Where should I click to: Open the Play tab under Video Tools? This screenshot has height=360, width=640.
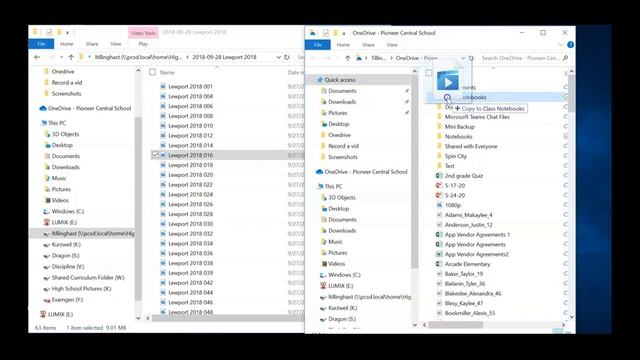point(143,44)
